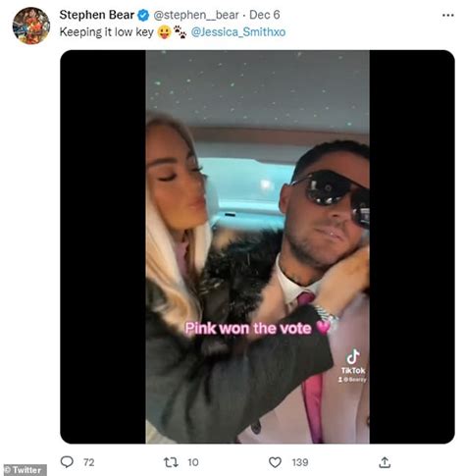This screenshot has width=465, height=476.
Task: Like the tweet with heart icon
Action: 275,462
